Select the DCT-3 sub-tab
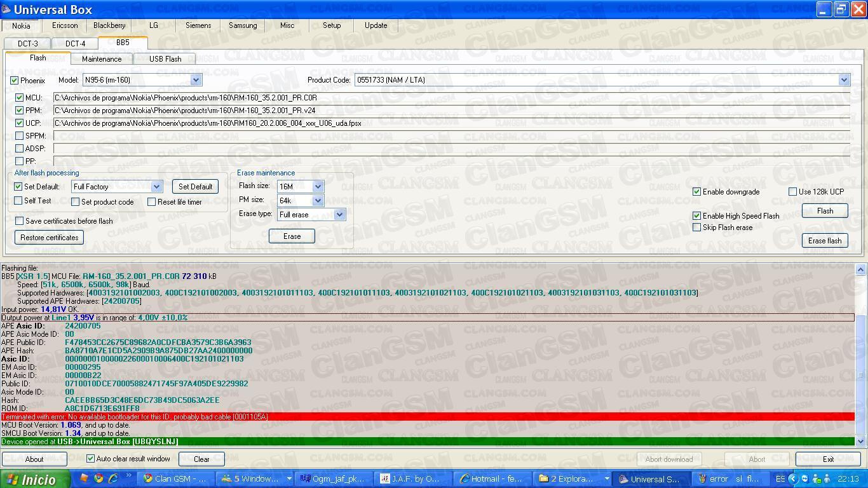The width and height of the screenshot is (868, 488). click(x=28, y=44)
